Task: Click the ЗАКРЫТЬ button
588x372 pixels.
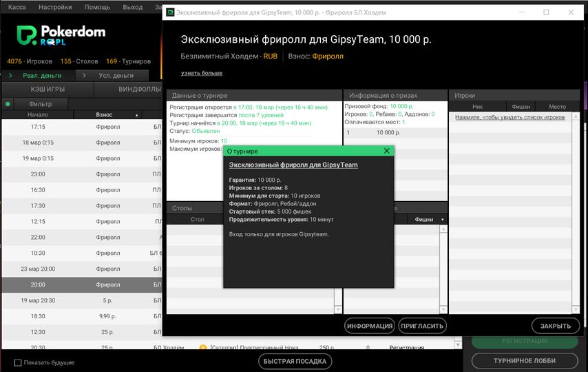Action: click(556, 326)
